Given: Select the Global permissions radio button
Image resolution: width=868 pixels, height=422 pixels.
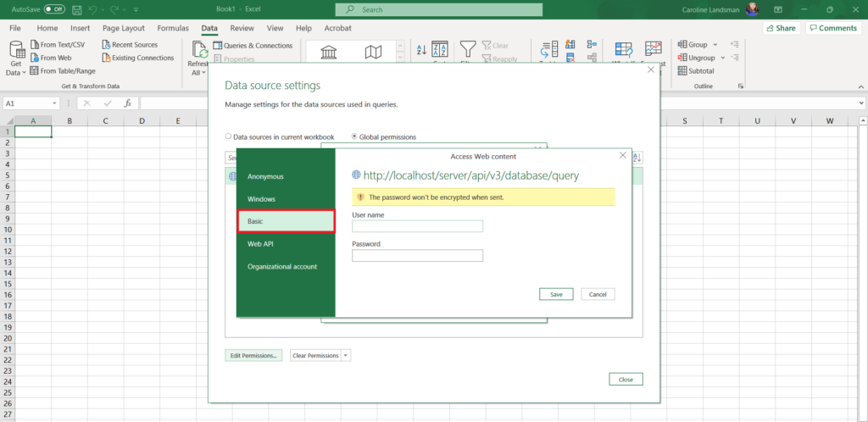Looking at the screenshot, I should click(x=354, y=136).
